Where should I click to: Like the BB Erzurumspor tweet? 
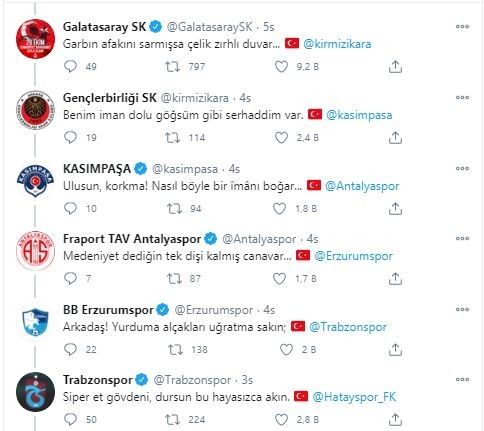click(286, 349)
